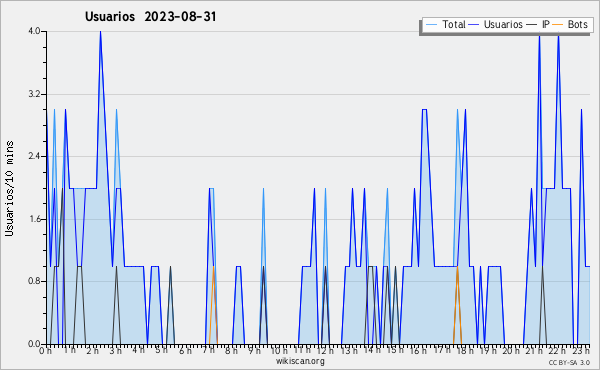600x370 pixels.
Task: Click the light blue Total legend line
Action: (431, 25)
